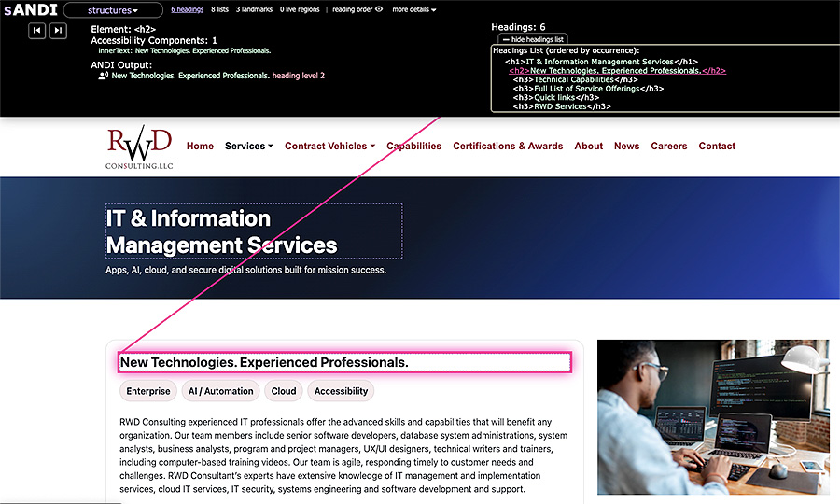840x504 pixels.
Task: Select the Cloud tag
Action: tap(284, 391)
